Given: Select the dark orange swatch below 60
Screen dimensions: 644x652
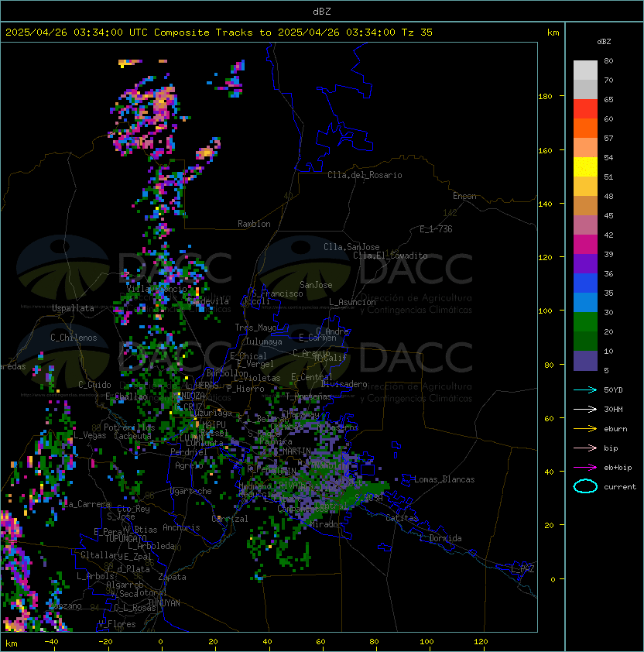Looking at the screenshot, I should click(585, 128).
